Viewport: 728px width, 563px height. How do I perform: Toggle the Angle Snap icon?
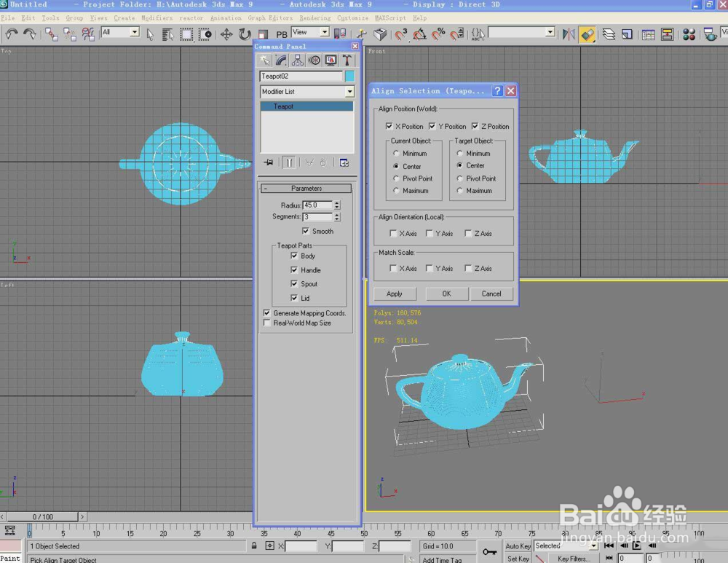click(x=420, y=34)
